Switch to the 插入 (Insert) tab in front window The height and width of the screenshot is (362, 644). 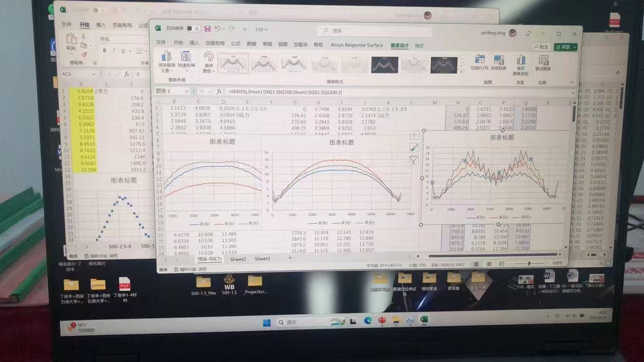coord(194,43)
